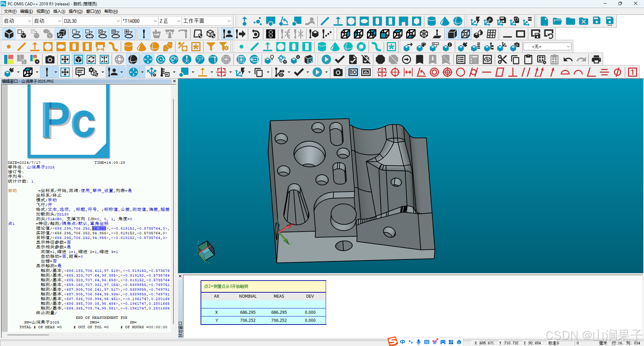Image resolution: width=644 pixels, height=346 pixels.
Task: Click the orientation cube in graphics view
Action: point(206,251)
